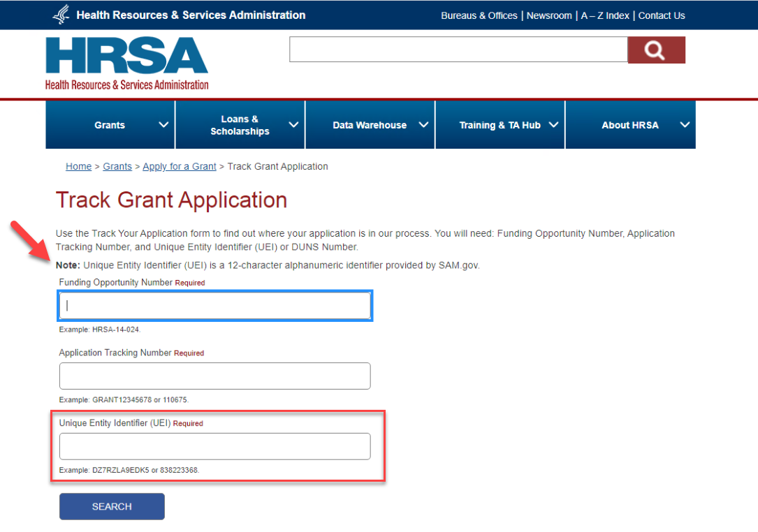Viewport: 758px width, 532px height.
Task: Open the Newsroom link
Action: tap(549, 15)
